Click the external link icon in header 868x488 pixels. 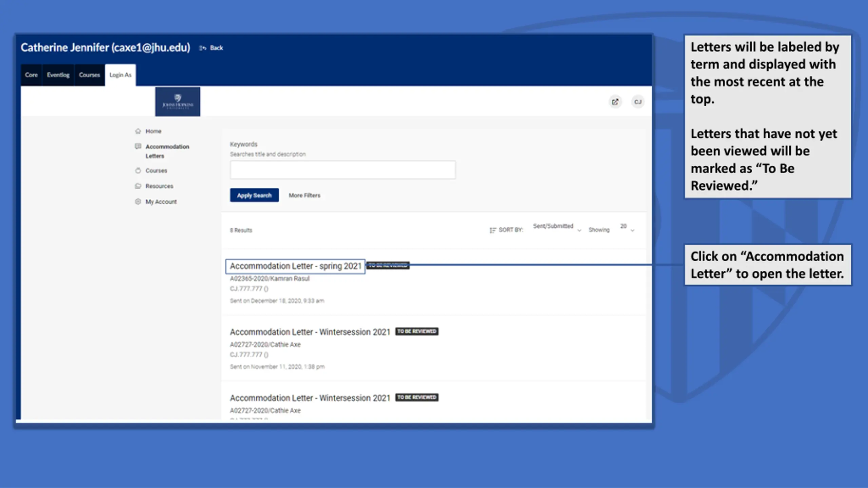(x=615, y=102)
